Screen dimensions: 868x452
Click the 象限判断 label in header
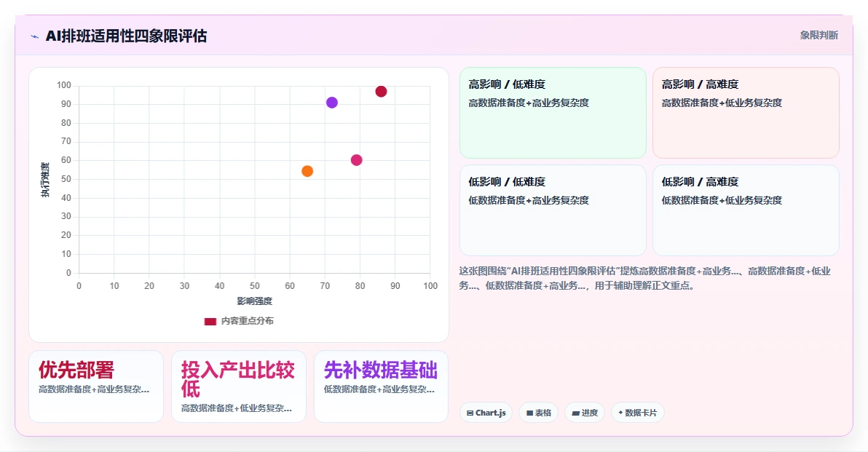pos(818,36)
